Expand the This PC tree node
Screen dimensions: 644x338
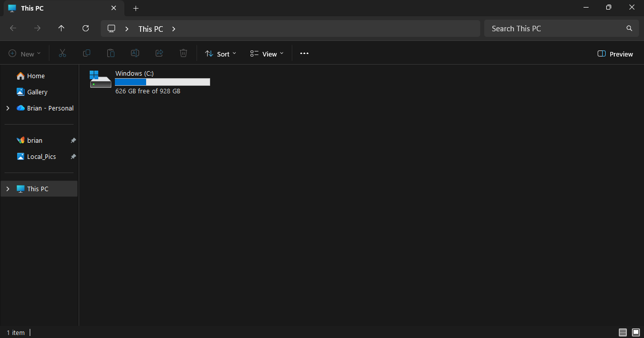click(x=8, y=189)
